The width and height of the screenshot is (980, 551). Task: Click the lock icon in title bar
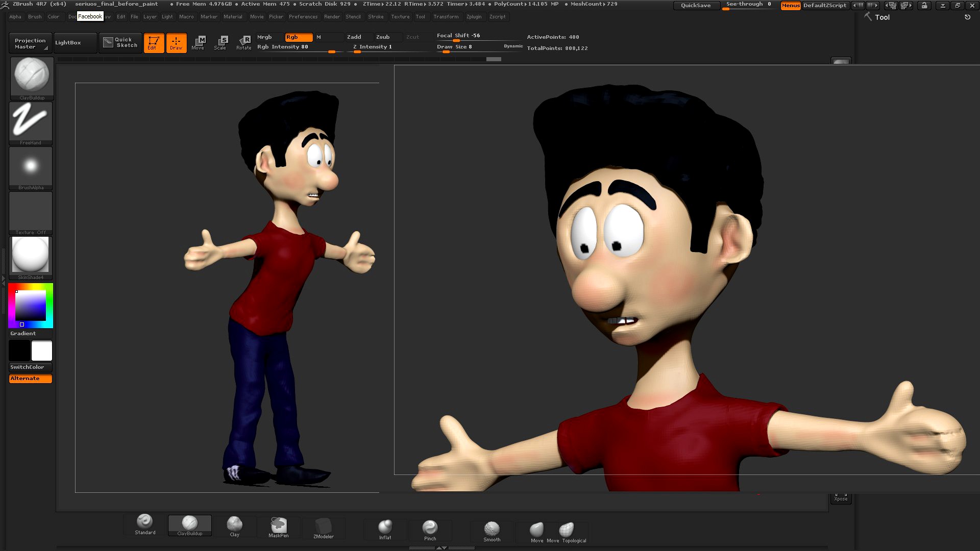pyautogui.click(x=924, y=6)
